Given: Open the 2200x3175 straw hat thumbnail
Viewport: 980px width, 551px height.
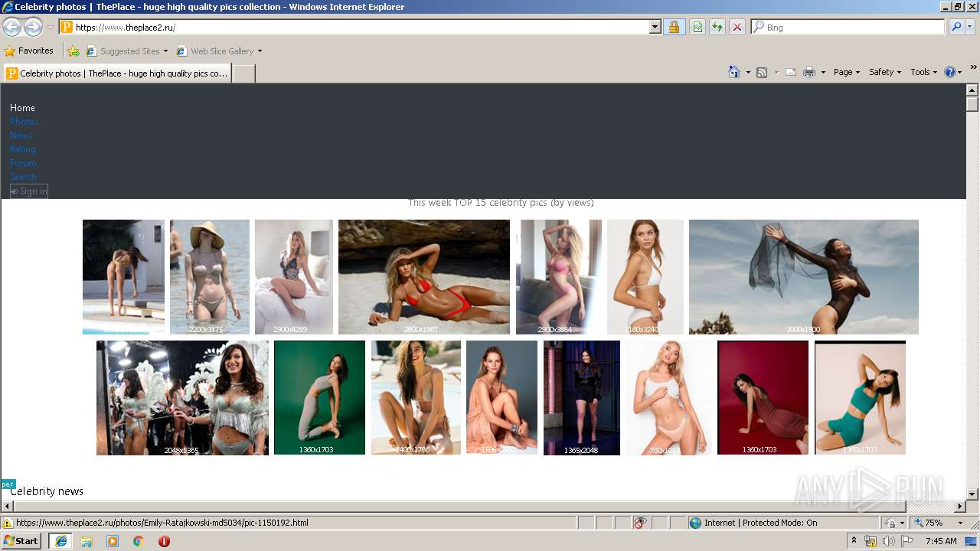Looking at the screenshot, I should click(210, 277).
